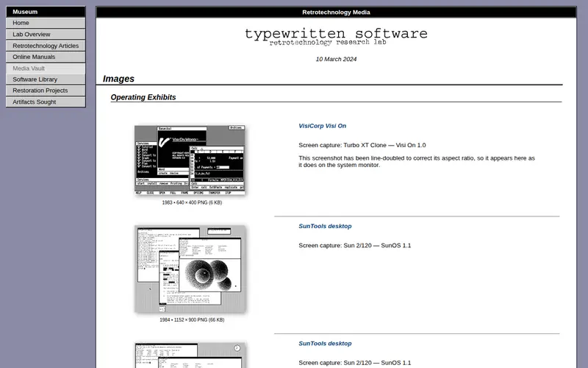Navigate to Restoration Projects
The height and width of the screenshot is (368, 588).
pos(46,91)
